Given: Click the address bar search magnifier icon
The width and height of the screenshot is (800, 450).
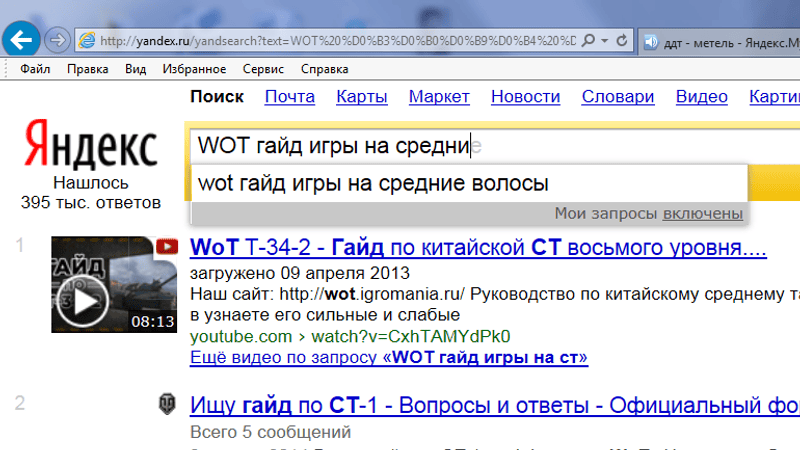Looking at the screenshot, I should point(588,40).
